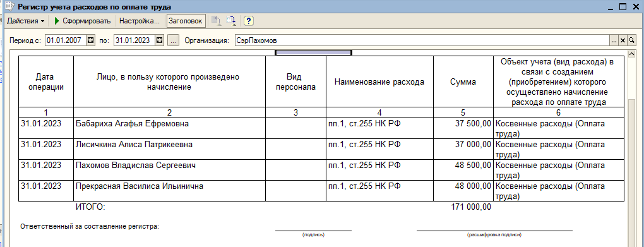
Task: Select cell Прекрасная Василиса Ильинична
Action: (x=170, y=191)
